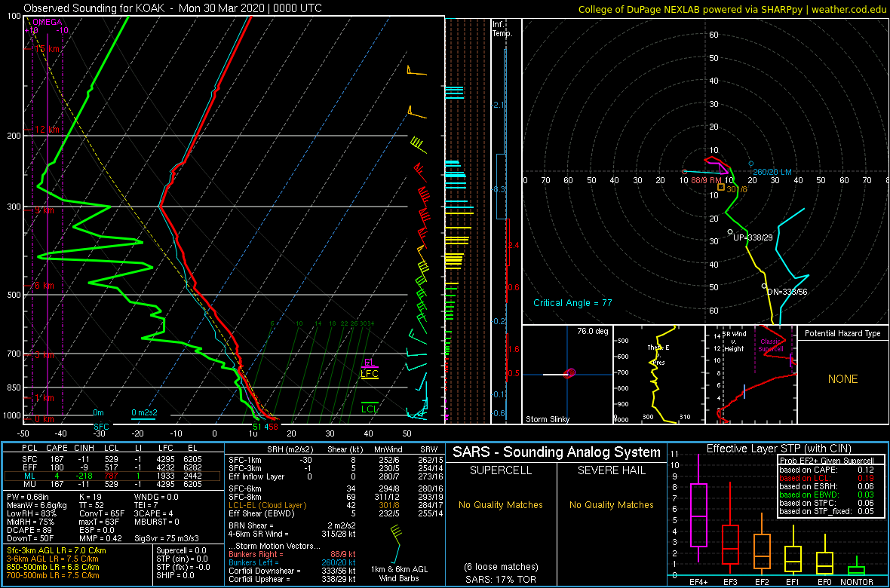890x588 pixels.
Task: Click the 'SigSvr = 75 m3/s3' value
Action: point(167,538)
